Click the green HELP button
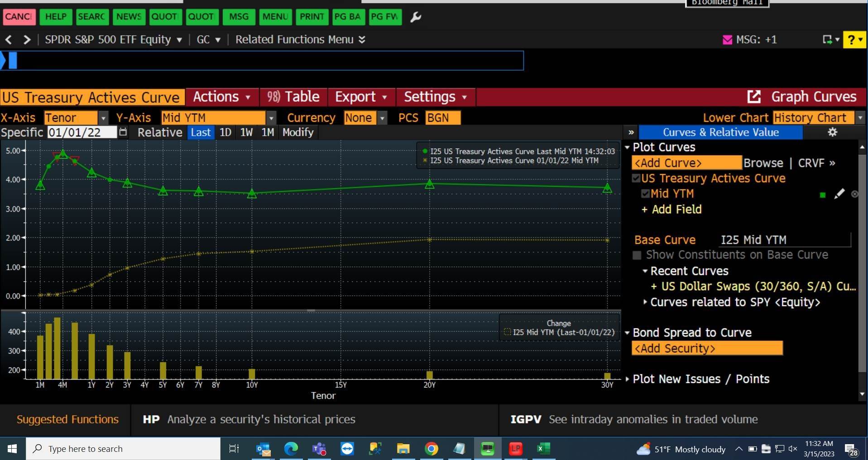 [x=56, y=17]
